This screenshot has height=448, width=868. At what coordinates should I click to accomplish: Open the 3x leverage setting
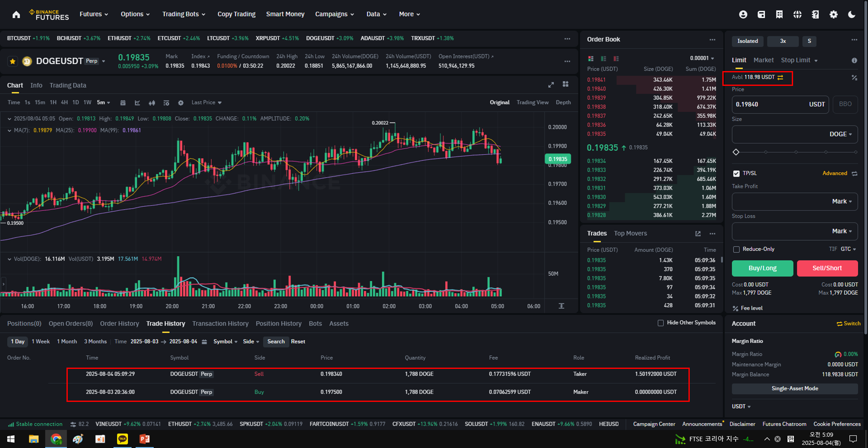[782, 41]
